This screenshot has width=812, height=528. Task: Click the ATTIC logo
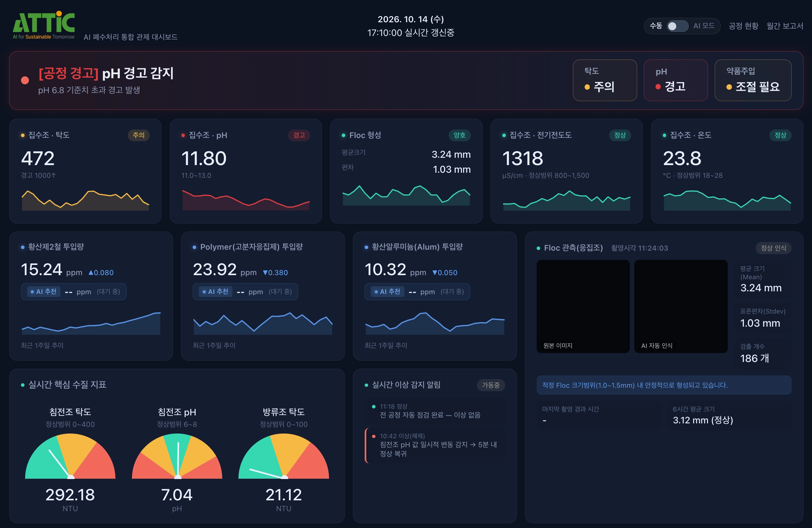[x=44, y=25]
